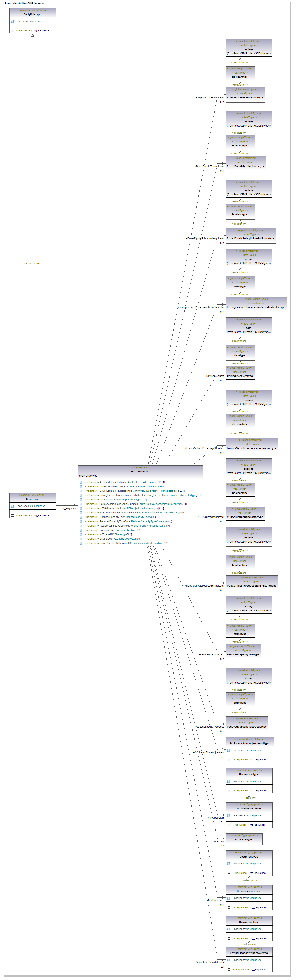Click the sequence icon in the PartyRoletype box
Viewport: 296px width, 980px height.
[x=13, y=31]
